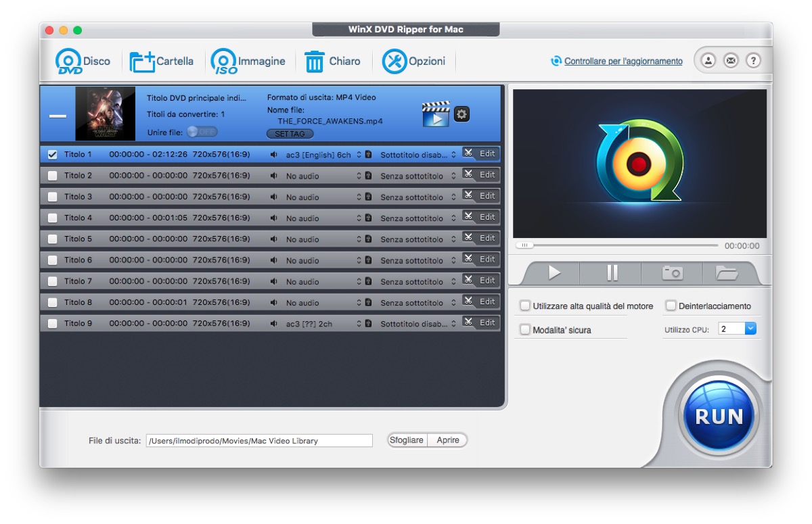Click the Edit button for Titolo 3

pyautogui.click(x=481, y=195)
